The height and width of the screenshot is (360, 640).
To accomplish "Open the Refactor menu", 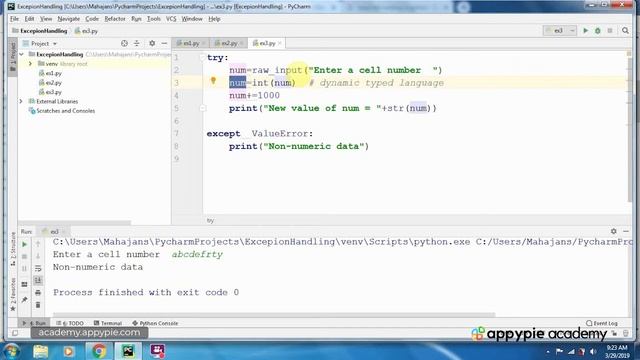I will tap(115, 19).
